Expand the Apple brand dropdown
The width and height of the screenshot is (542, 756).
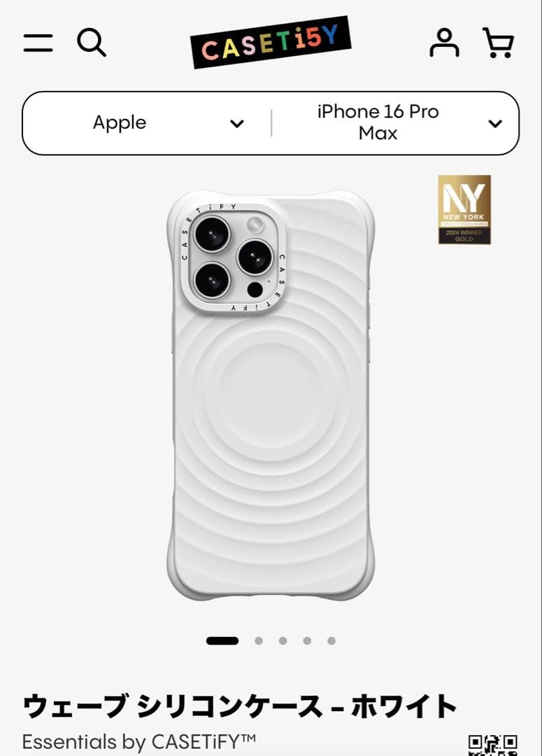click(x=147, y=123)
